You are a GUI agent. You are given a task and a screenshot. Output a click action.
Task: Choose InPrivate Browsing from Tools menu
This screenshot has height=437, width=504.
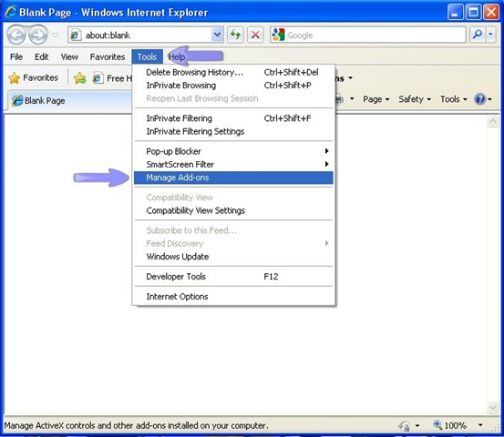pos(233,86)
